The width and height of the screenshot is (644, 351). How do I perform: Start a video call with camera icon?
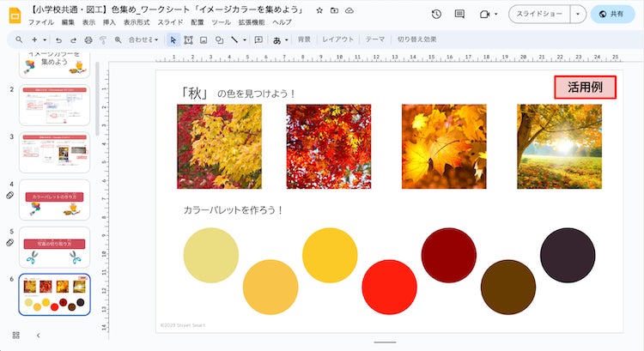(x=484, y=15)
